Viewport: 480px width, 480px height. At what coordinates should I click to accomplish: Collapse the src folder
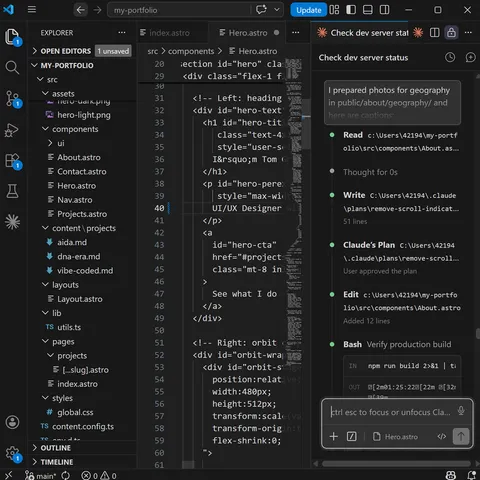tap(83, 79)
